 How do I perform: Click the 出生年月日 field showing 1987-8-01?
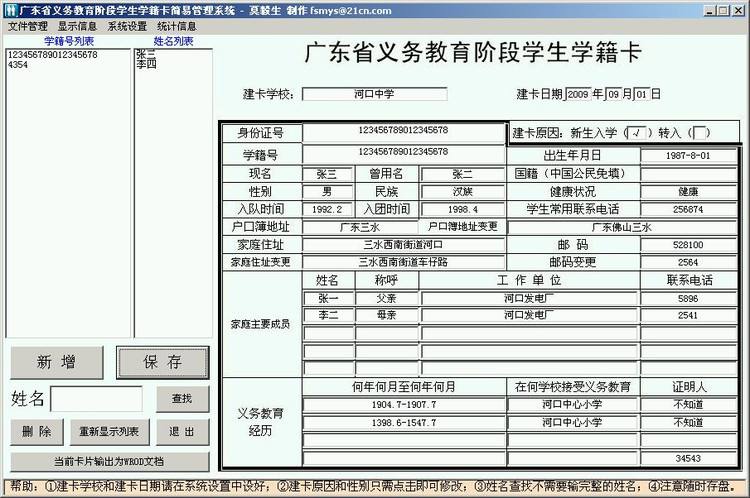pyautogui.click(x=688, y=156)
